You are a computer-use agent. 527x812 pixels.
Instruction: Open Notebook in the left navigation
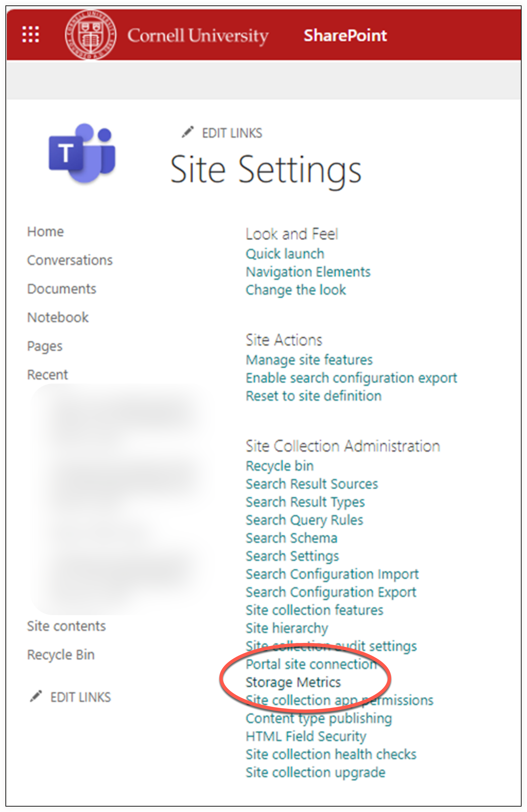coord(58,318)
